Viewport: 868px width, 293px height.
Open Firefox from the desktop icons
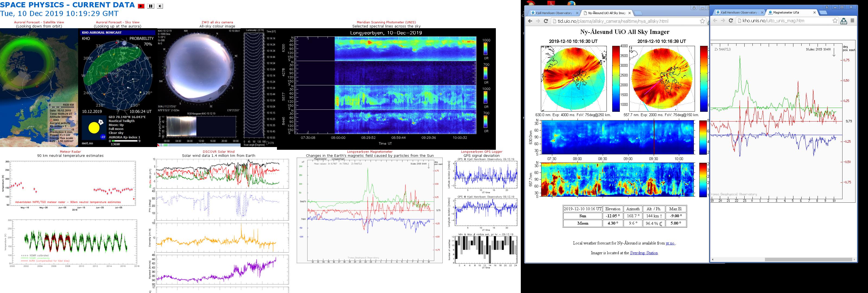point(572,3)
